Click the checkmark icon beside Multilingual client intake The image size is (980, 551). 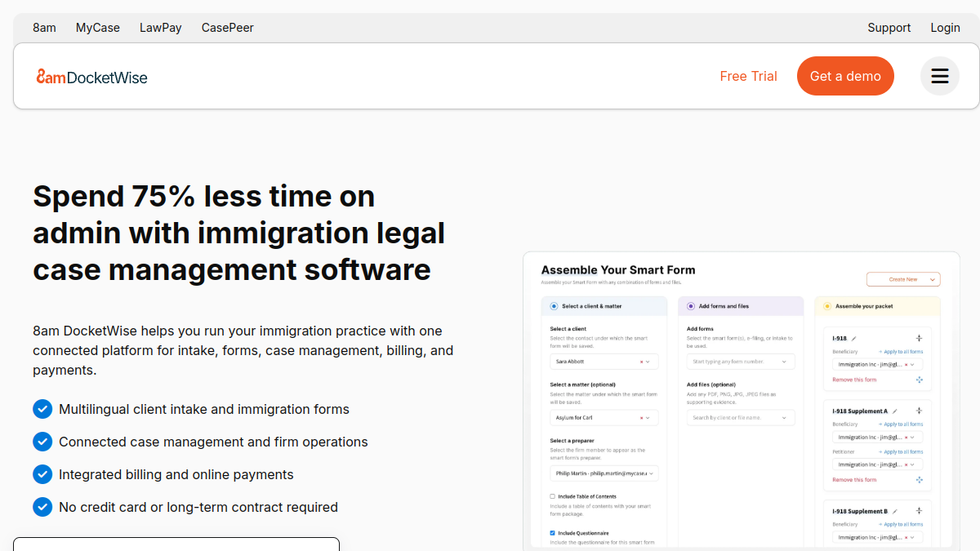[x=42, y=409]
